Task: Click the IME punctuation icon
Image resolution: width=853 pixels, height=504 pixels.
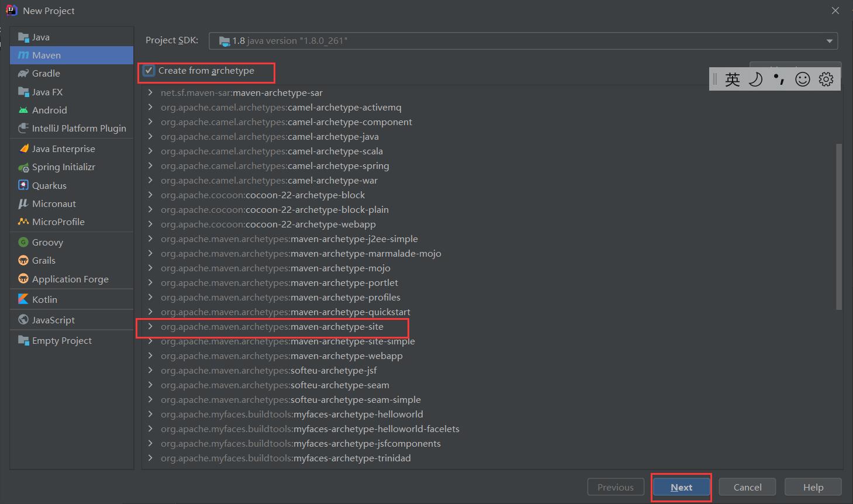Action: click(779, 79)
